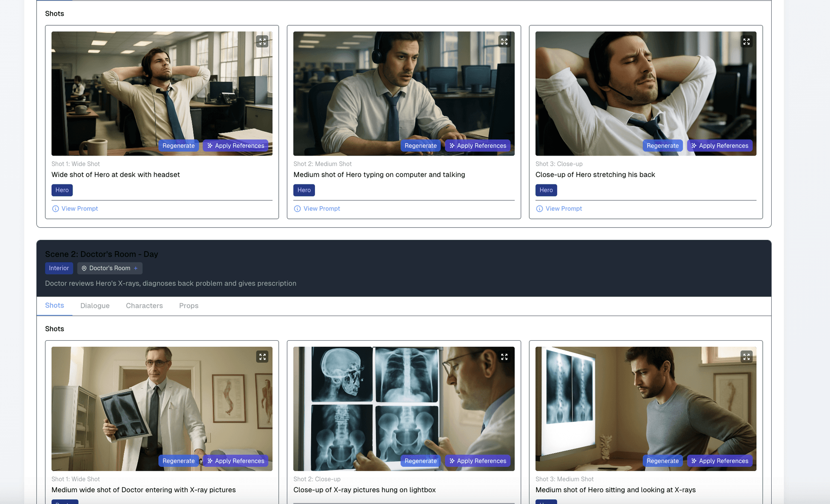Apply References to Hero stretching close-up

(x=719, y=145)
